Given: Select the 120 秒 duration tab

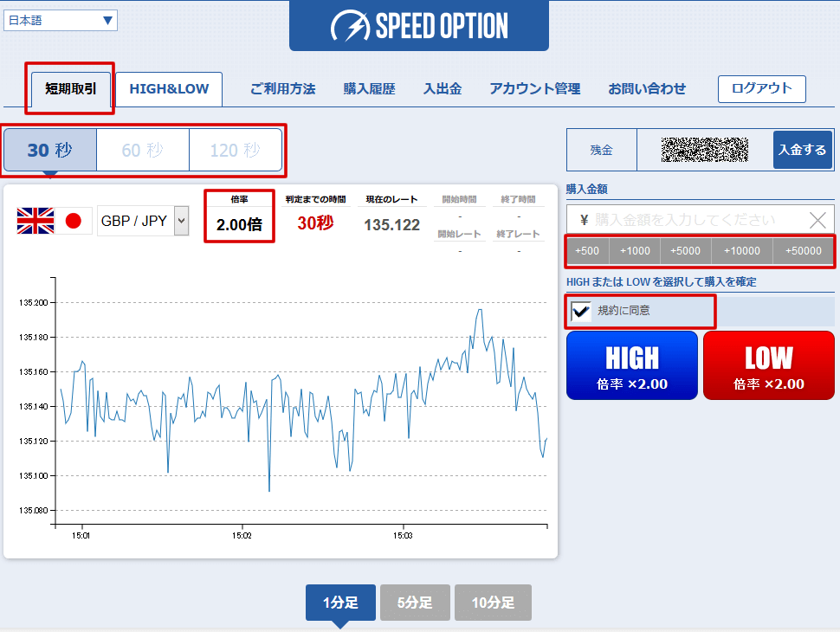Looking at the screenshot, I should [236, 150].
